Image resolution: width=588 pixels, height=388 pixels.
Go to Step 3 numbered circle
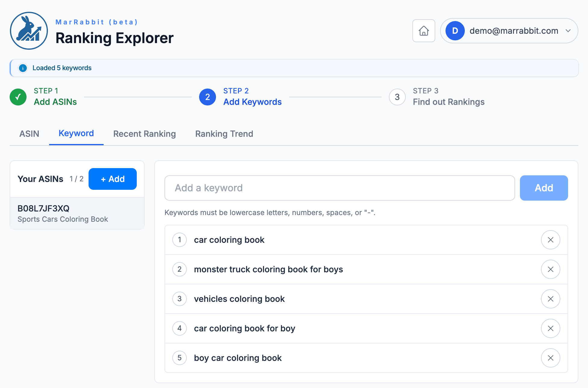click(x=397, y=97)
